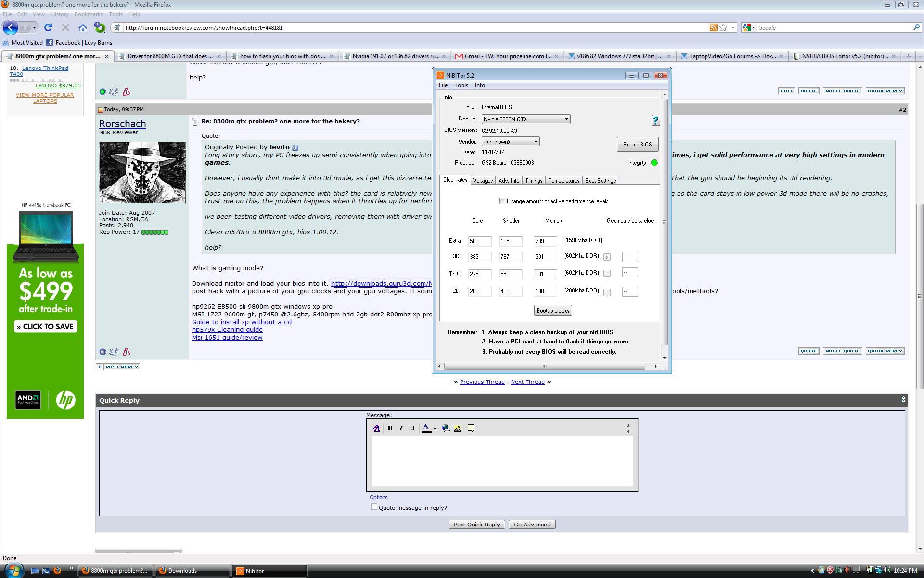
Task: Click the Google search engine icon
Action: [746, 27]
